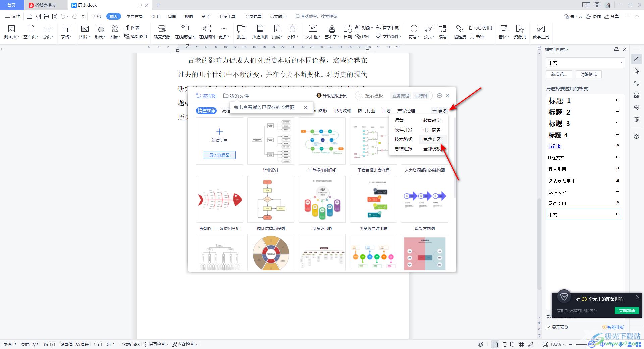644x349 pixels.
Task: Close the saved flowchart tooltip
Action: [x=305, y=108]
